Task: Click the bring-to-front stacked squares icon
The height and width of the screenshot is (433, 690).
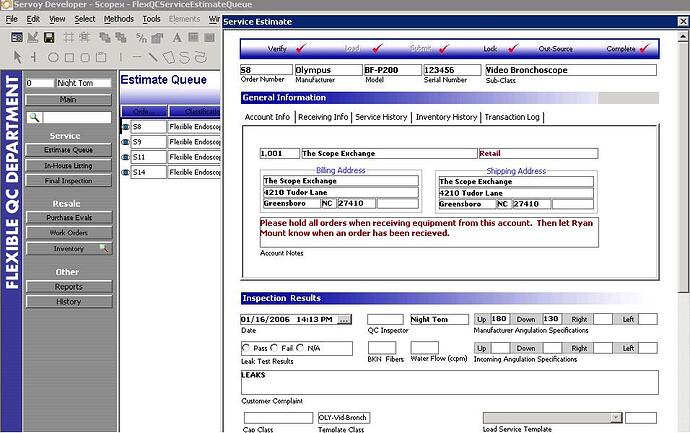Action: coord(105,38)
